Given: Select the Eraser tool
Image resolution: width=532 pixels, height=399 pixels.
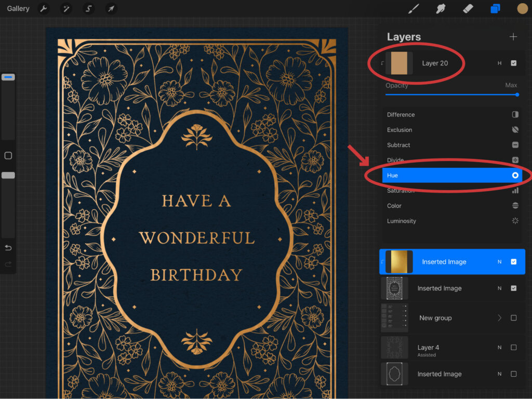Looking at the screenshot, I should coord(468,9).
